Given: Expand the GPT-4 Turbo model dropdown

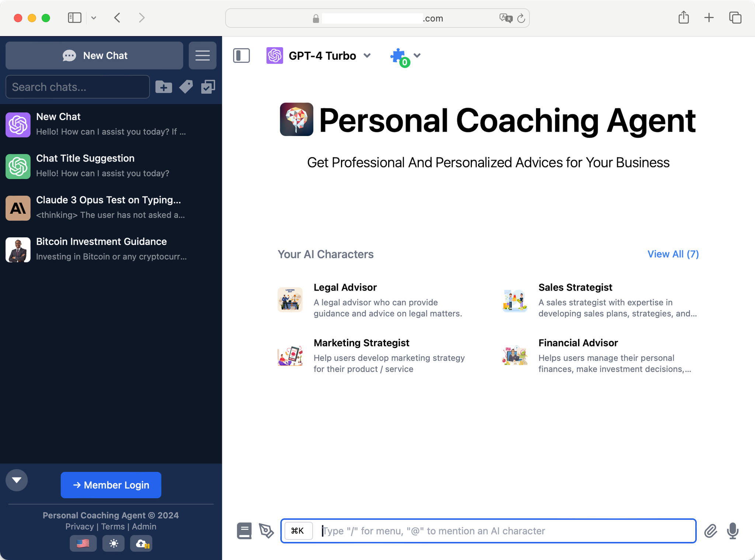Looking at the screenshot, I should [x=367, y=56].
